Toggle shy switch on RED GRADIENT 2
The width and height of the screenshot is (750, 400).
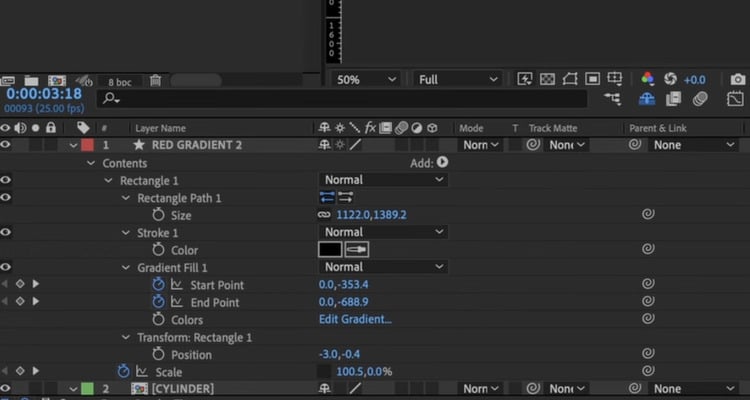[x=324, y=144]
